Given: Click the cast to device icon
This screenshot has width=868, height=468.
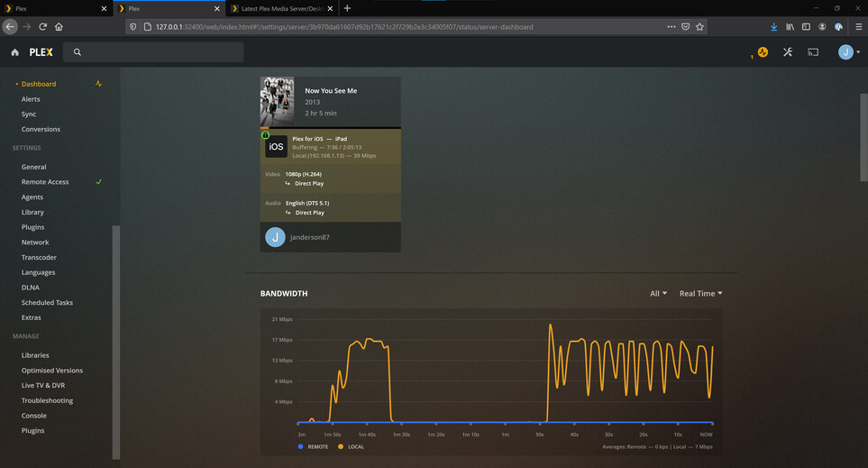Looking at the screenshot, I should 813,52.
